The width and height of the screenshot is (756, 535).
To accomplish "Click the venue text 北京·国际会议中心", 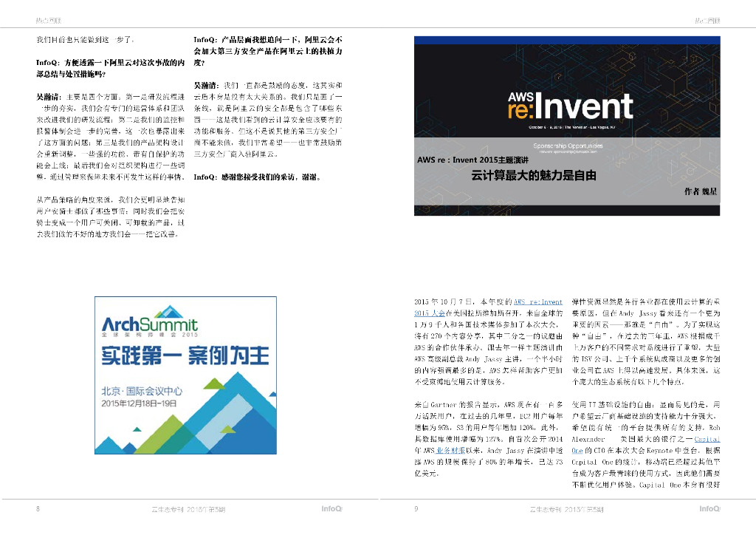I will [x=142, y=391].
